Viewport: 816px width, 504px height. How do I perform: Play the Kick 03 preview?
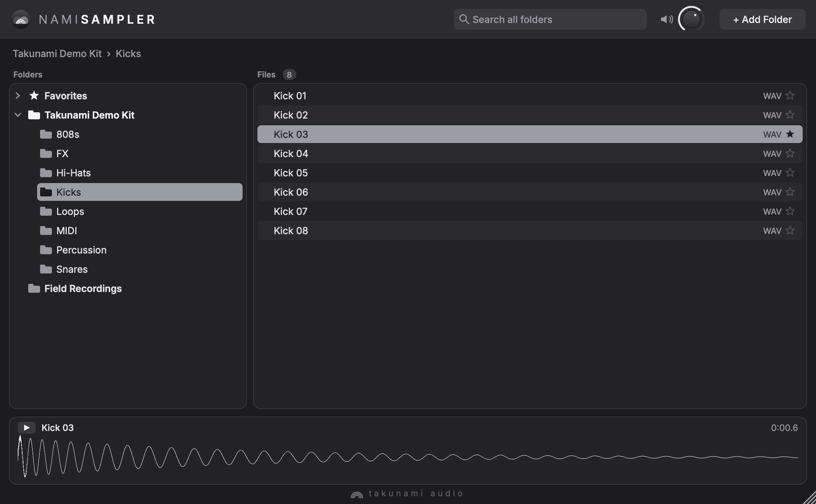(x=27, y=428)
